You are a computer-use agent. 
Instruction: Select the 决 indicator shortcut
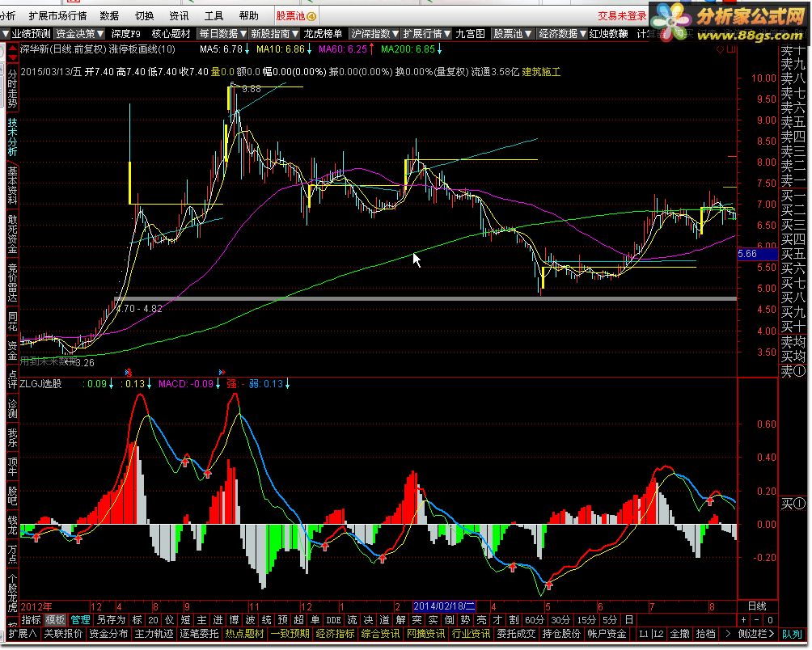[x=368, y=620]
